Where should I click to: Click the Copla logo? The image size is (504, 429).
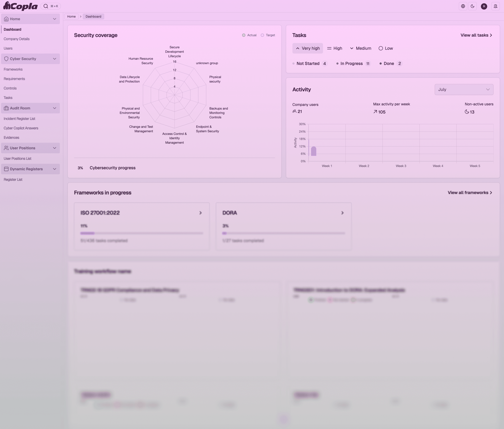20,6
